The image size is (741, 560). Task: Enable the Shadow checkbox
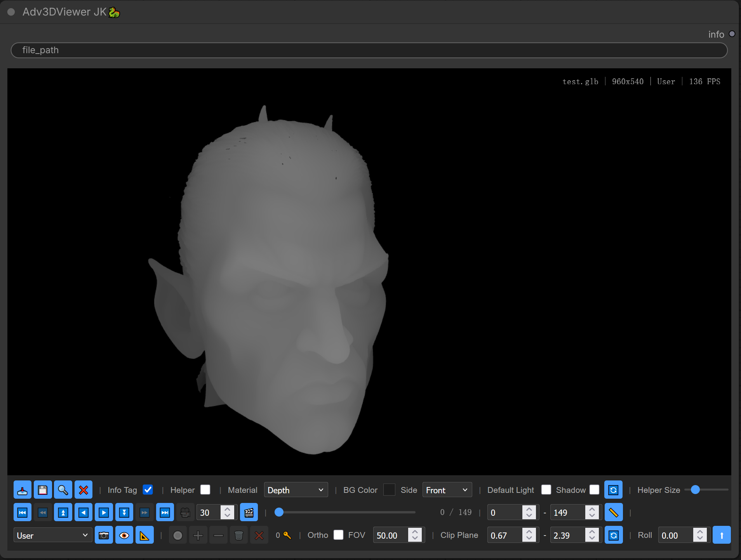pyautogui.click(x=594, y=490)
